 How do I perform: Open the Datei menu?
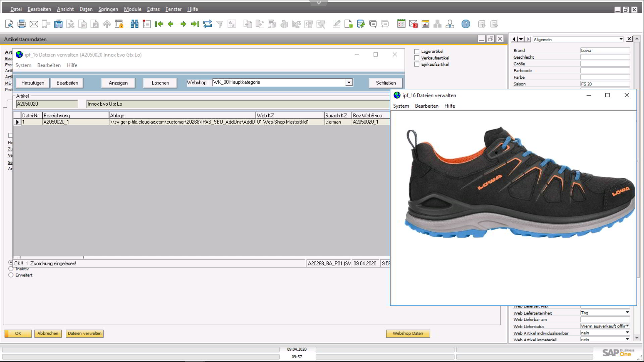click(x=16, y=9)
